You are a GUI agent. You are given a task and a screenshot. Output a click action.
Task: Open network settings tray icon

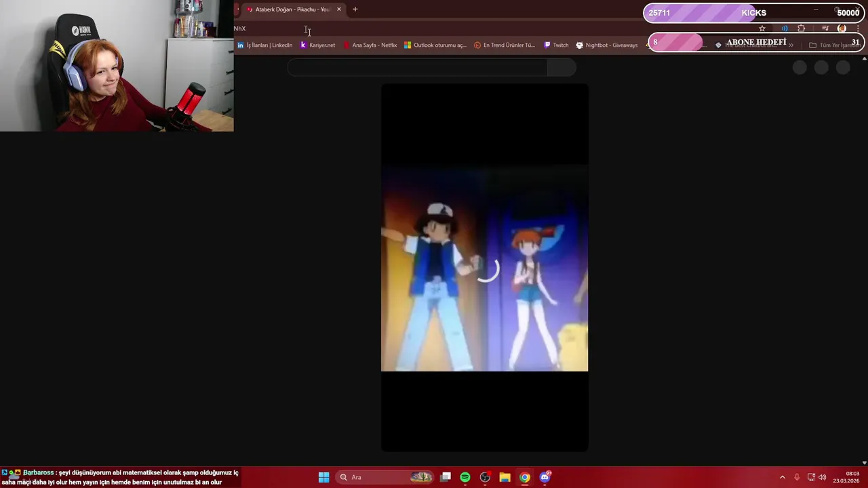click(811, 477)
